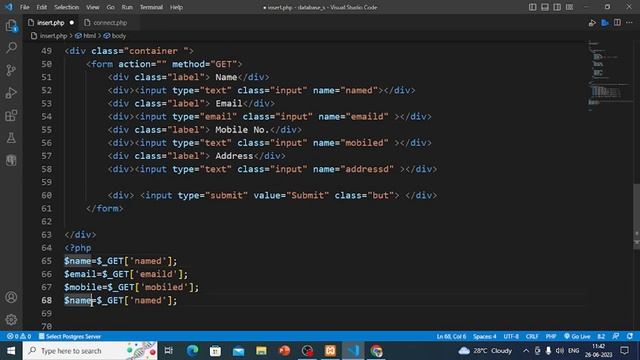Screen dimensions: 640x360
Task: Open the View menu
Action: 93,7
